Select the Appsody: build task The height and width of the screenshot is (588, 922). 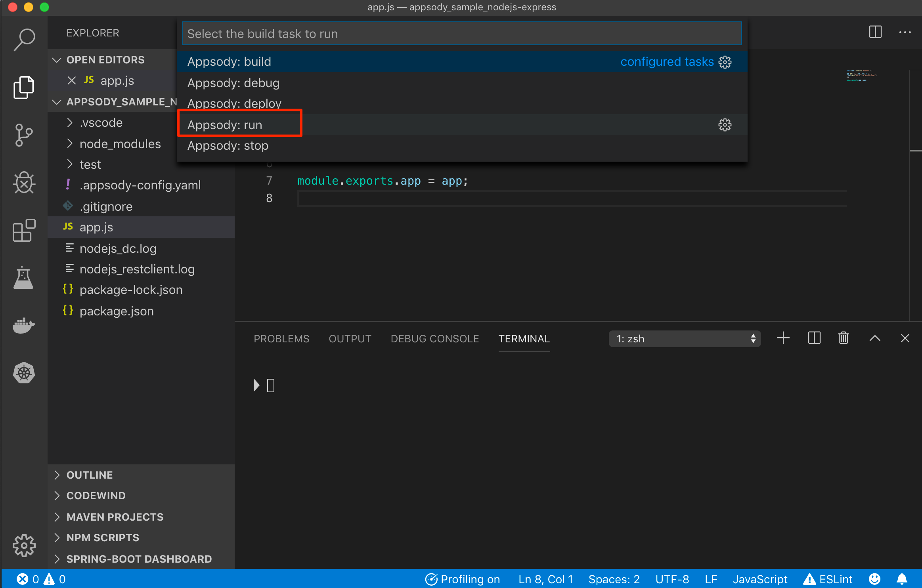(462, 61)
